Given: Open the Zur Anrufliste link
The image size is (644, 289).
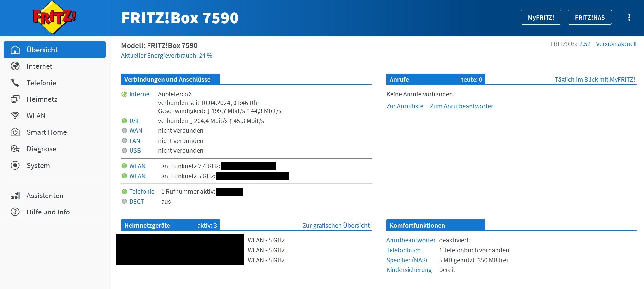Looking at the screenshot, I should 405,106.
